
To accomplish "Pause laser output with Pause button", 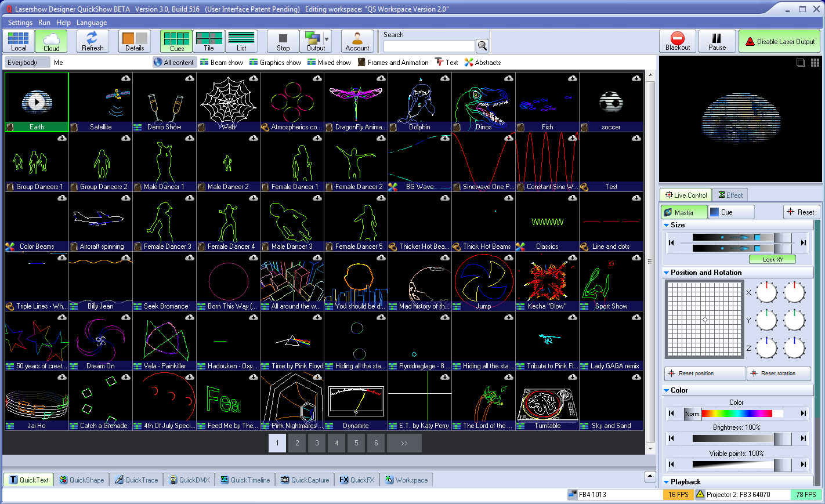I will [717, 41].
